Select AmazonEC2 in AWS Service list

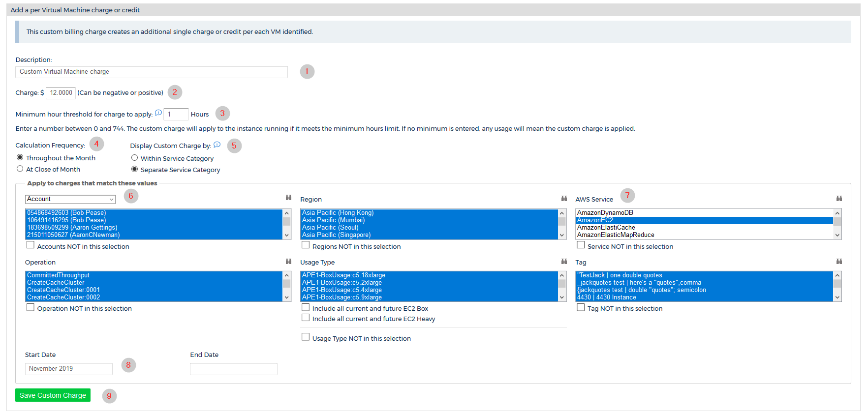pos(704,220)
